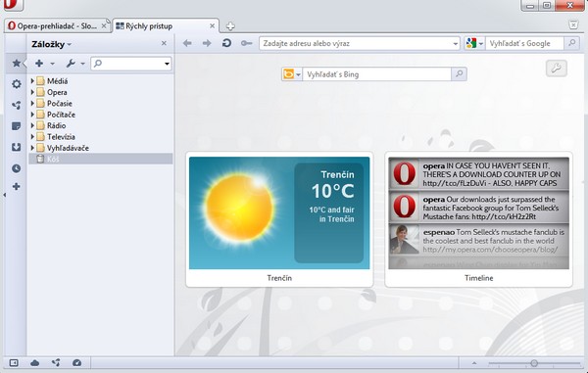Reload the page with the refresh icon
Image resolution: width=588 pixels, height=373 pixels.
(226, 43)
